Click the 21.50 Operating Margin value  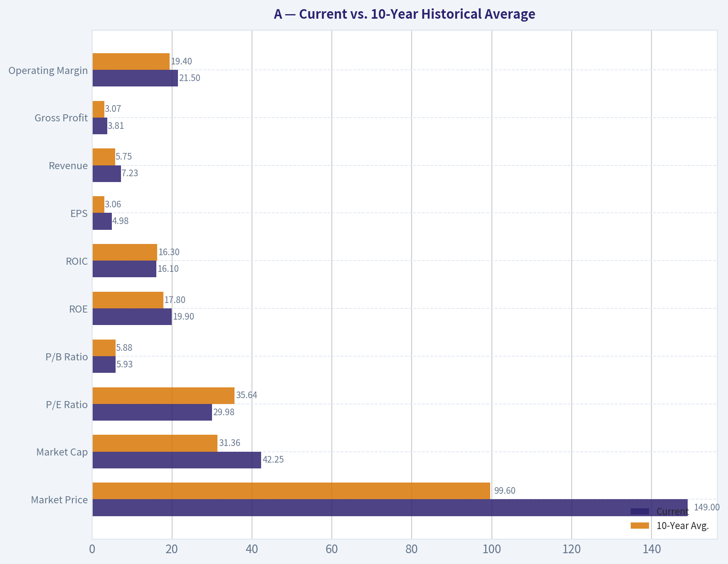190,78
